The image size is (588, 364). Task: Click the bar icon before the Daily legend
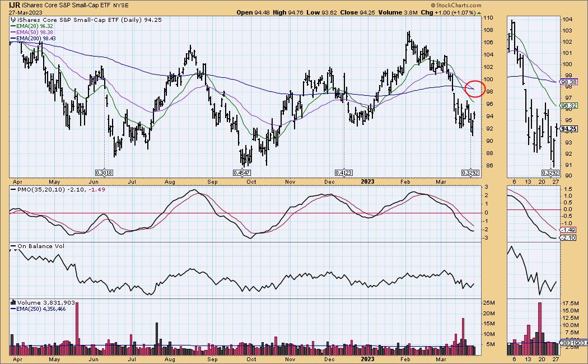coord(12,20)
